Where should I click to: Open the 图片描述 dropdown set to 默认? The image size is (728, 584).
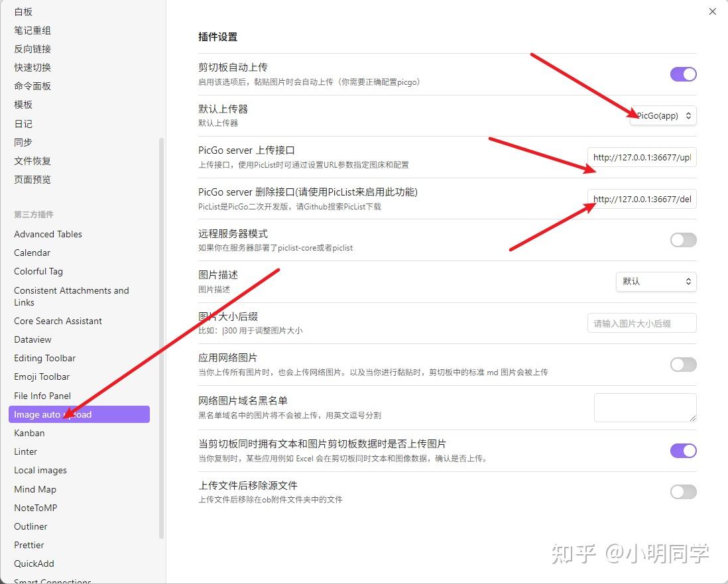pos(656,282)
